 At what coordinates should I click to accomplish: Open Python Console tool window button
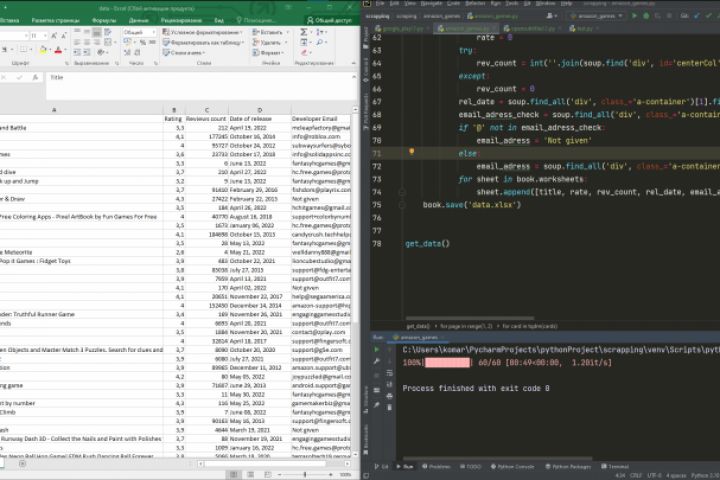(512, 466)
